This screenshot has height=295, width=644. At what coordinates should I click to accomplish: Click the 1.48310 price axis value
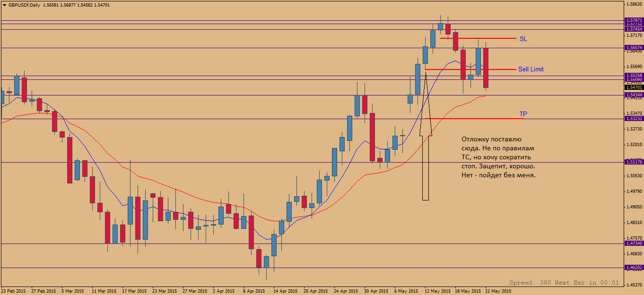pos(634,222)
